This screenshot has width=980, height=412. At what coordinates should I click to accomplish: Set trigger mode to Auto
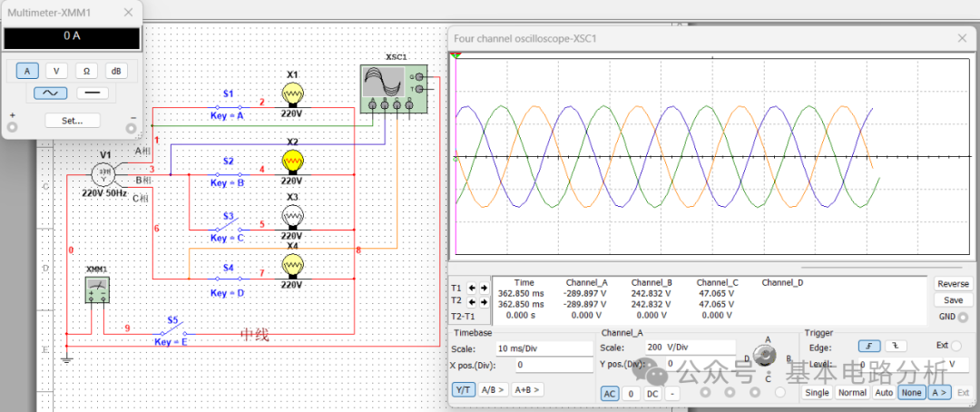pos(884,393)
